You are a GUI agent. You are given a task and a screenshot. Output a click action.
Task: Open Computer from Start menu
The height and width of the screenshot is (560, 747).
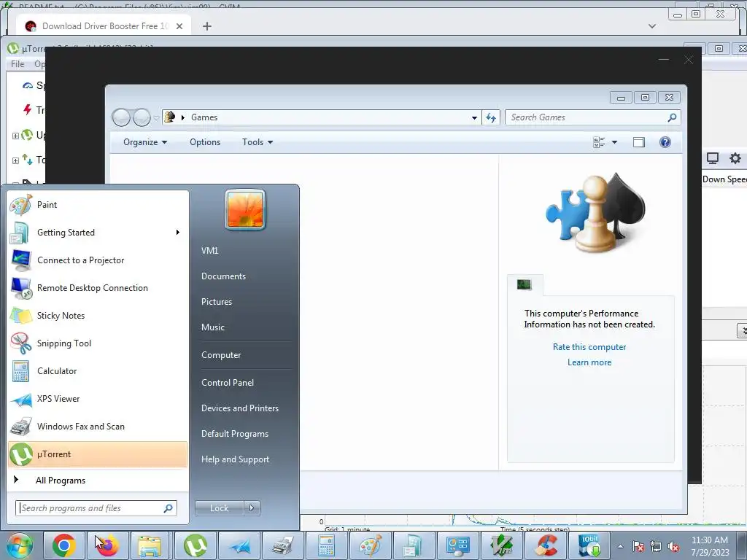coord(221,355)
